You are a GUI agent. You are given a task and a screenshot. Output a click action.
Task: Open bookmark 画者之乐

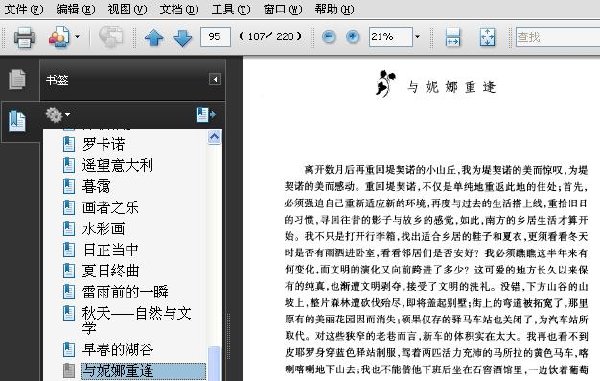pos(110,207)
